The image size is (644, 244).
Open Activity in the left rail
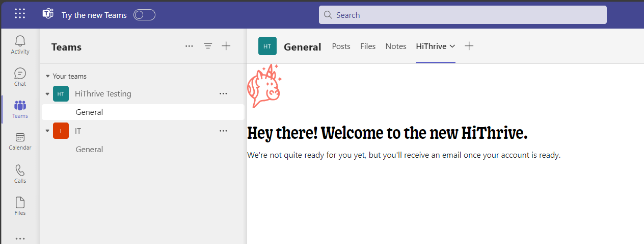point(20,45)
